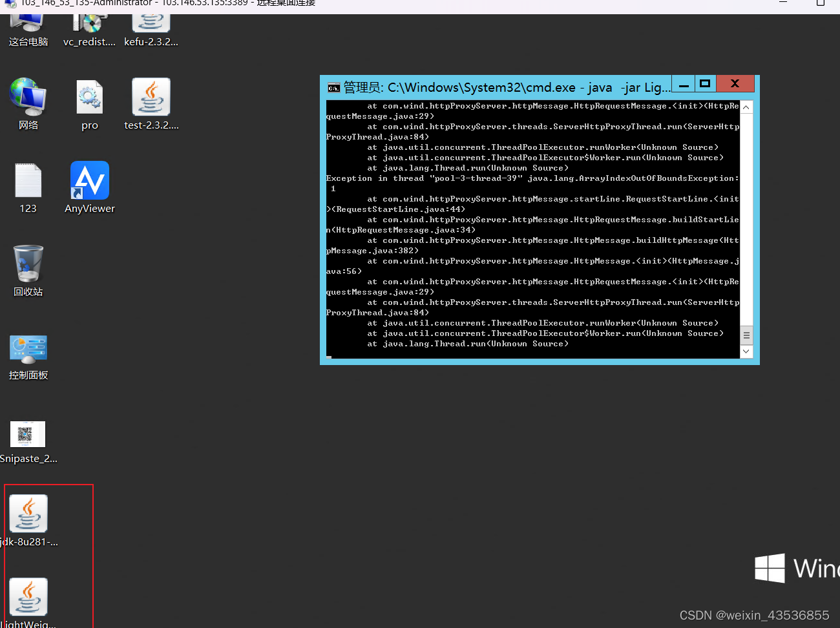This screenshot has height=628, width=840.
Task: Close the cmd console window
Action: point(735,84)
